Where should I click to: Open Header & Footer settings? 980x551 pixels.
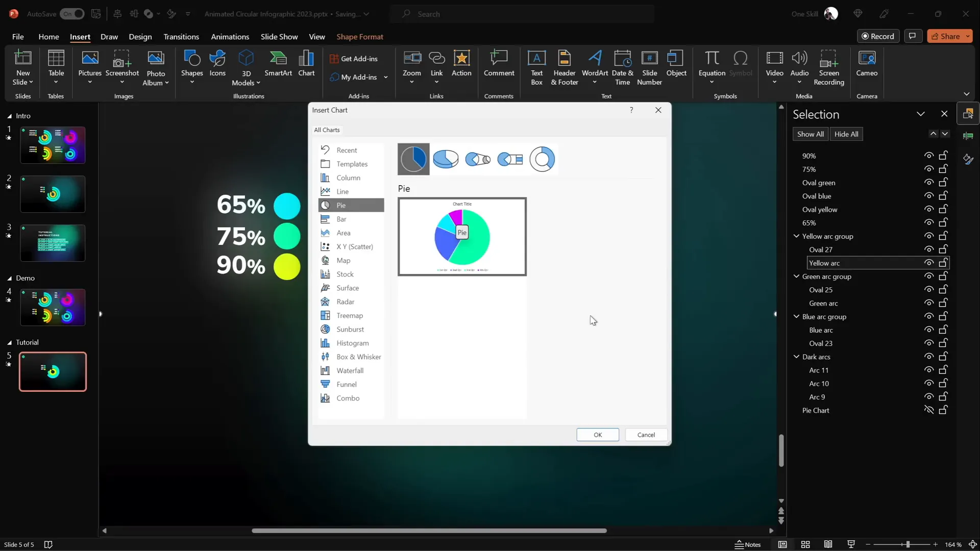(x=565, y=67)
